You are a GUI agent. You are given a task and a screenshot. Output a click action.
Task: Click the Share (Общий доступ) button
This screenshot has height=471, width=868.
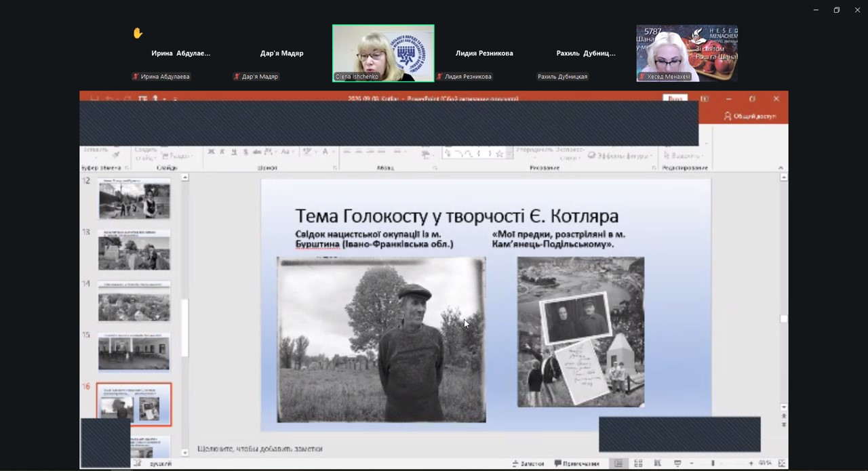tap(749, 116)
